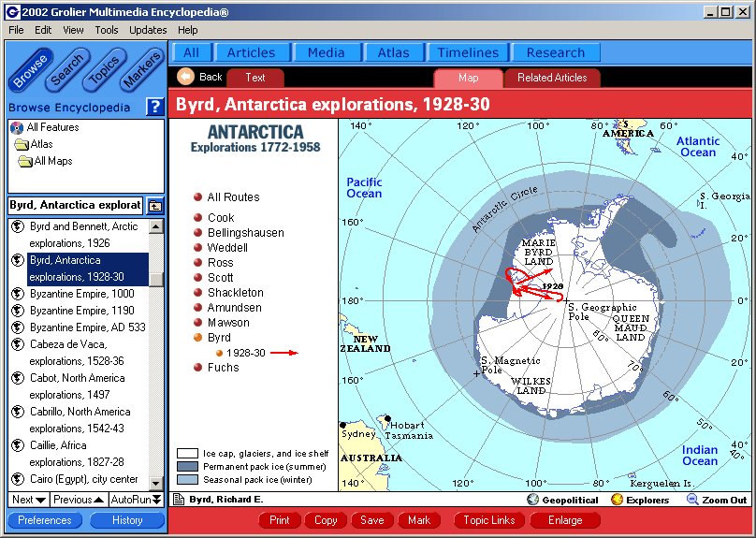Click the Search pill button
Screen dimensions: 756x538
click(x=66, y=71)
